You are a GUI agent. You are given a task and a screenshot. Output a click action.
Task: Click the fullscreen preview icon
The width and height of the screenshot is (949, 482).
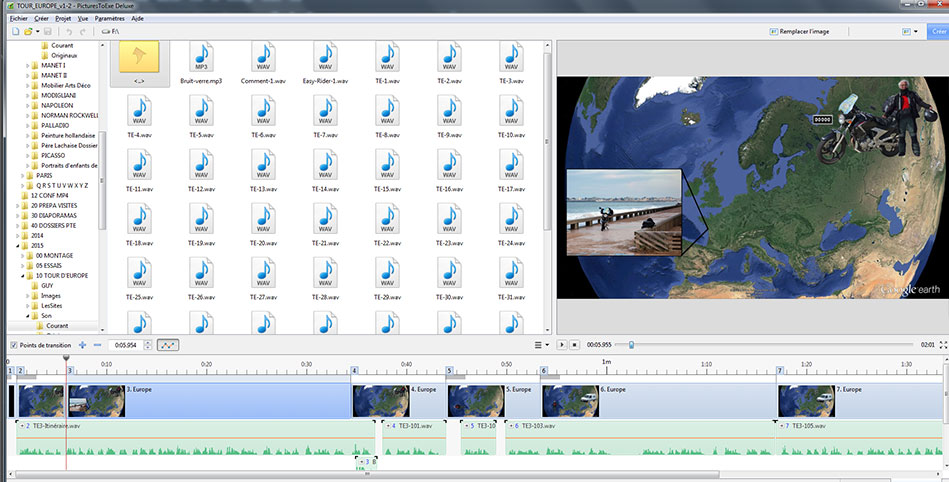click(943, 345)
